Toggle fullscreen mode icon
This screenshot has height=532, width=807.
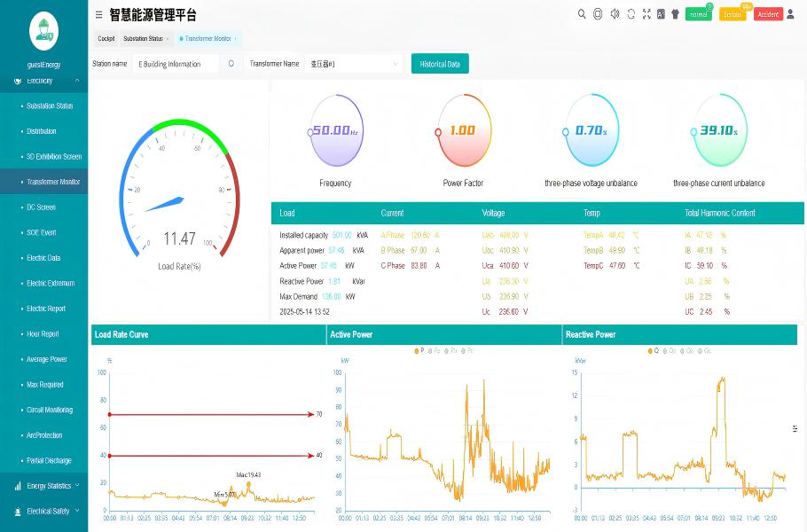[646, 14]
